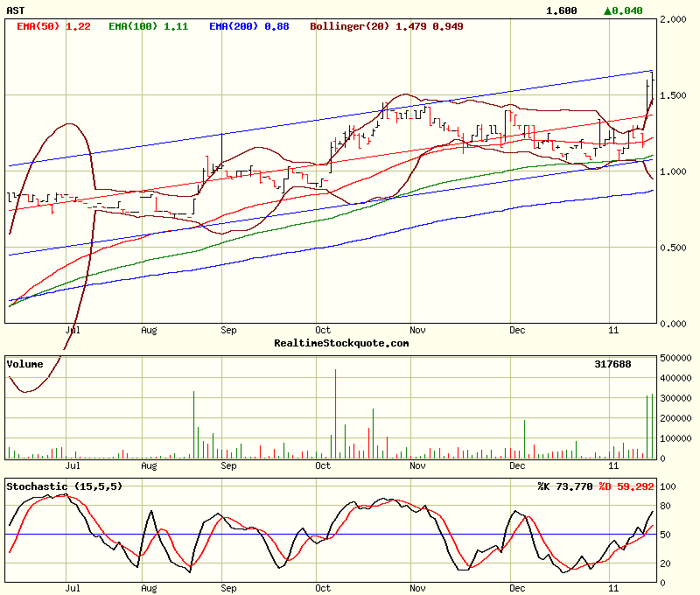
Task: Click the Volume panel title
Action: point(26,363)
